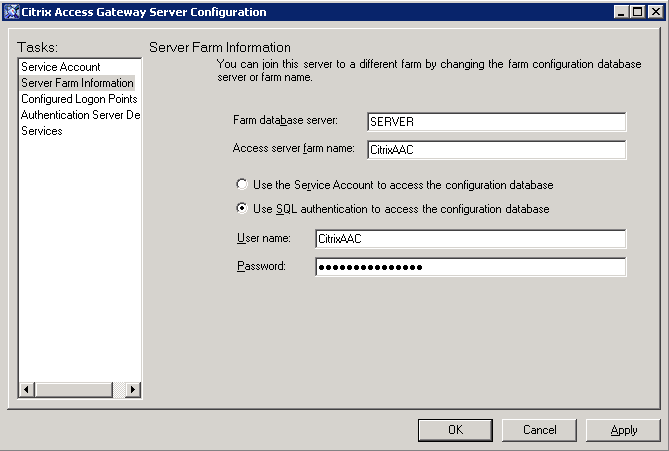Open Authentication Server task entry
The height and width of the screenshot is (451, 669).
pyautogui.click(x=81, y=115)
